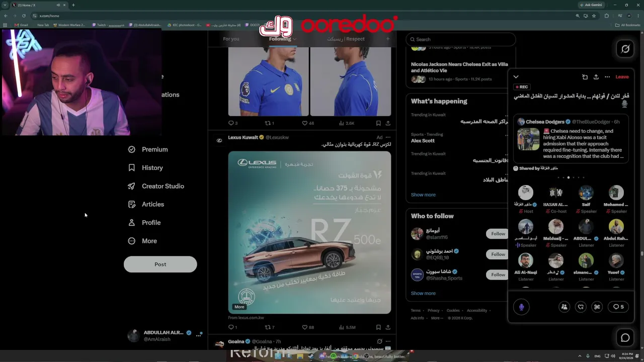Reply to the Lexus Kuwait ad
This screenshot has height=362, width=644.
coord(233,327)
